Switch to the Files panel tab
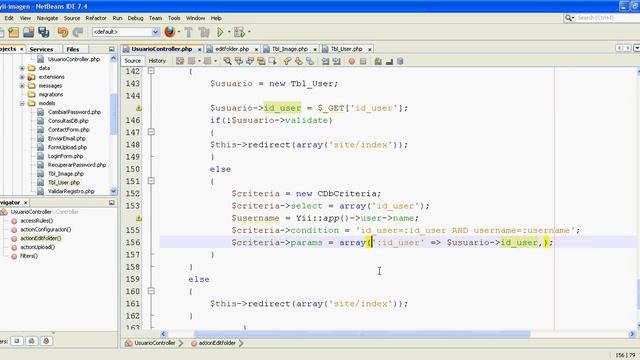Image resolution: width=640 pixels, height=360 pixels. tap(73, 49)
